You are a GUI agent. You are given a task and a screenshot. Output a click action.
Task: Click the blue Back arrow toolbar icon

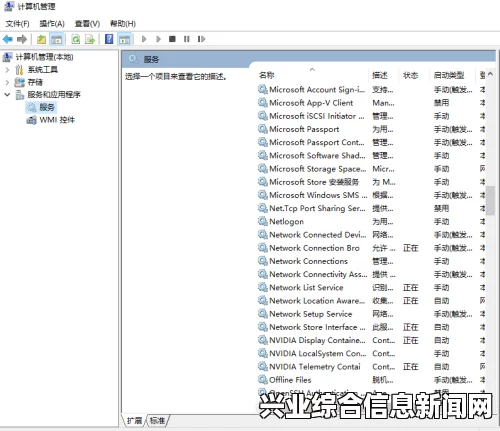tap(8, 39)
